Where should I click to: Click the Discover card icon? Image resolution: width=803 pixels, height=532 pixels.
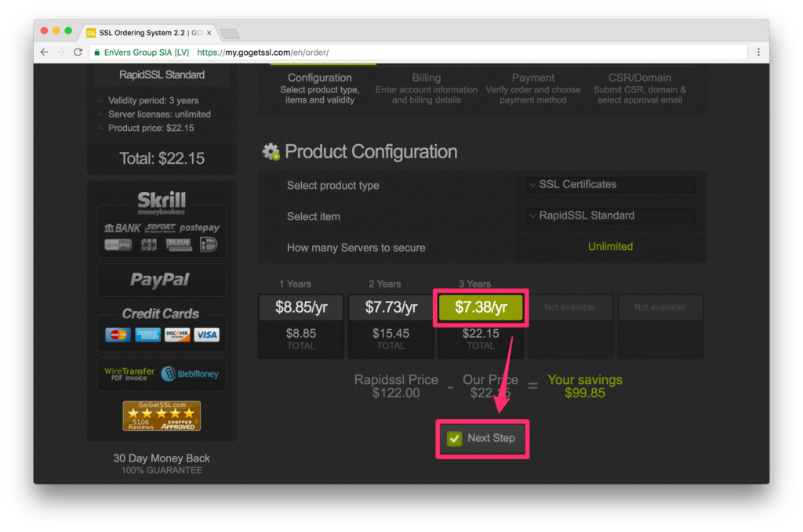click(x=177, y=335)
